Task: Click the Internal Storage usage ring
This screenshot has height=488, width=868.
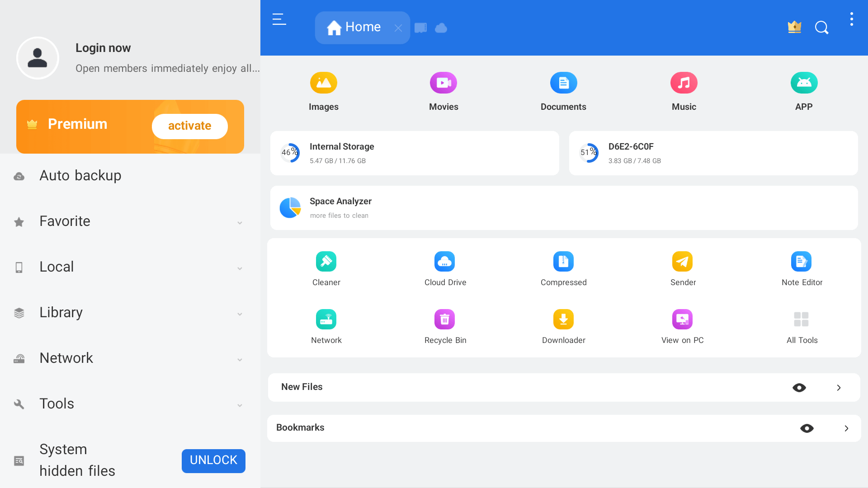Action: point(290,153)
